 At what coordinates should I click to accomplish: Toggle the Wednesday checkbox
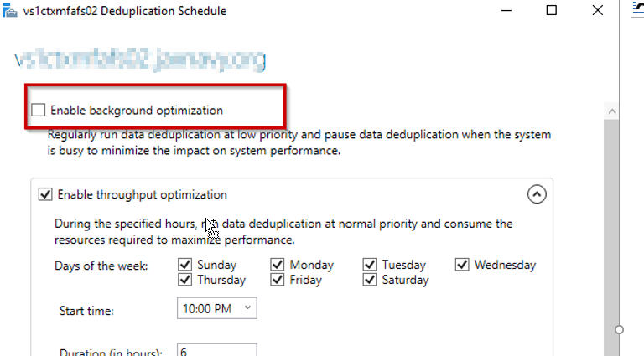tap(462, 265)
